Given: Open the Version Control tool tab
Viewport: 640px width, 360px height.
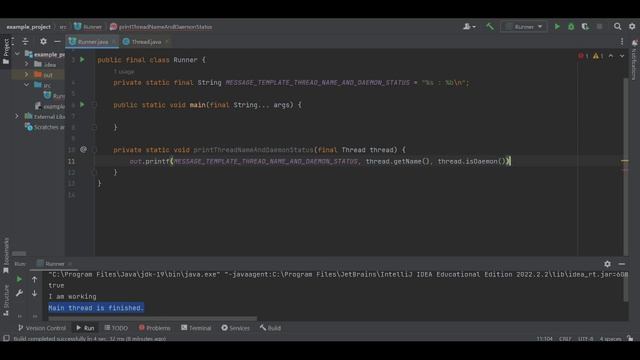Looking at the screenshot, I should (41, 328).
